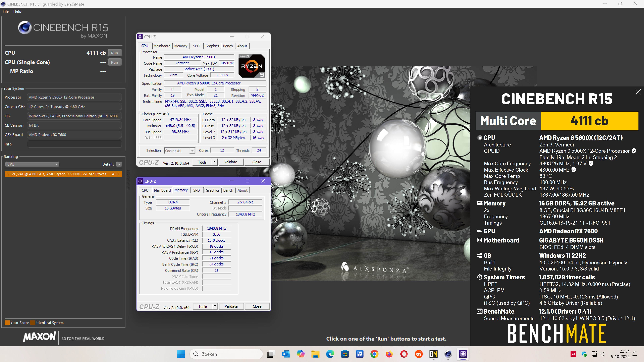Run the CPU multi-core test

point(115,53)
